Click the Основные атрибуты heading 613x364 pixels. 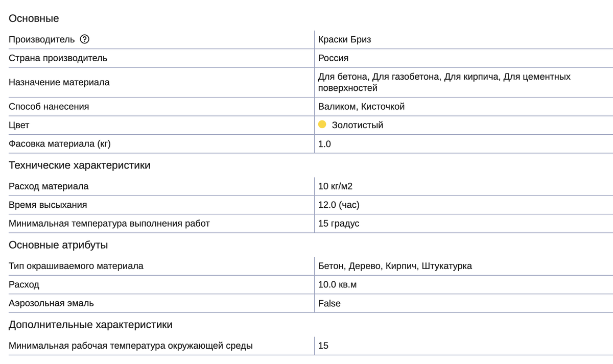click(58, 245)
